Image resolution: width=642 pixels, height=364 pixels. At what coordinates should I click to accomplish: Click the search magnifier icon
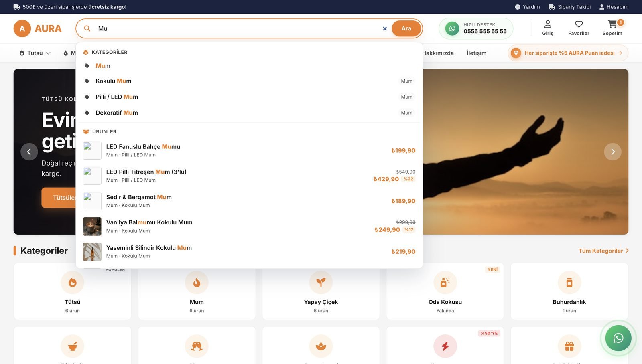[87, 28]
